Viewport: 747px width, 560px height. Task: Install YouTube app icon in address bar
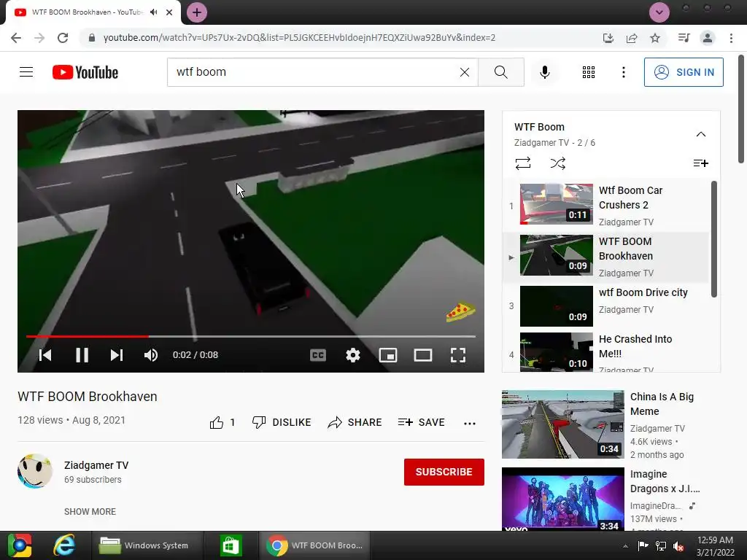(608, 38)
